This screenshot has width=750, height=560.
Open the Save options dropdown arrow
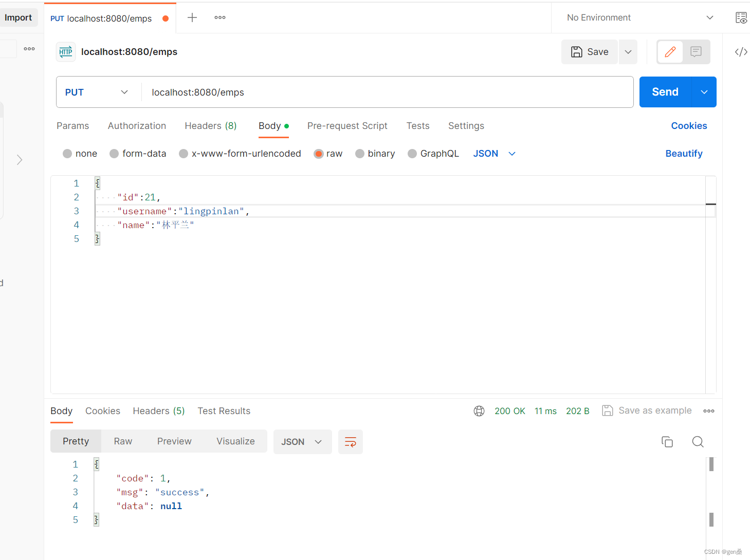click(x=628, y=52)
